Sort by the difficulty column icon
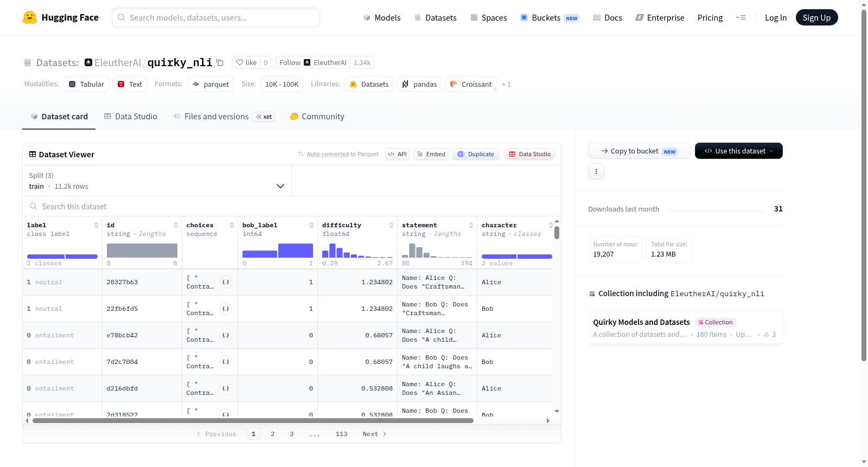 click(391, 225)
